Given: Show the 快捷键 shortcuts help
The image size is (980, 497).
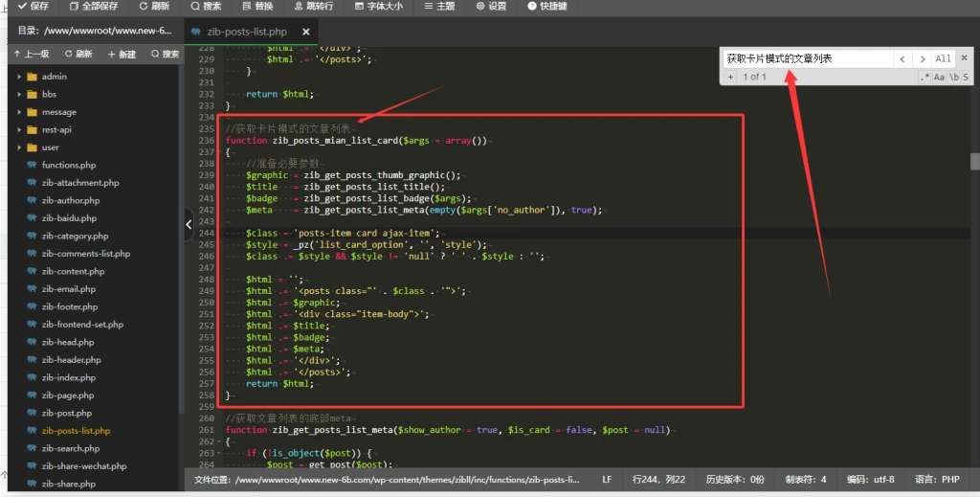Looking at the screenshot, I should coord(546,6).
